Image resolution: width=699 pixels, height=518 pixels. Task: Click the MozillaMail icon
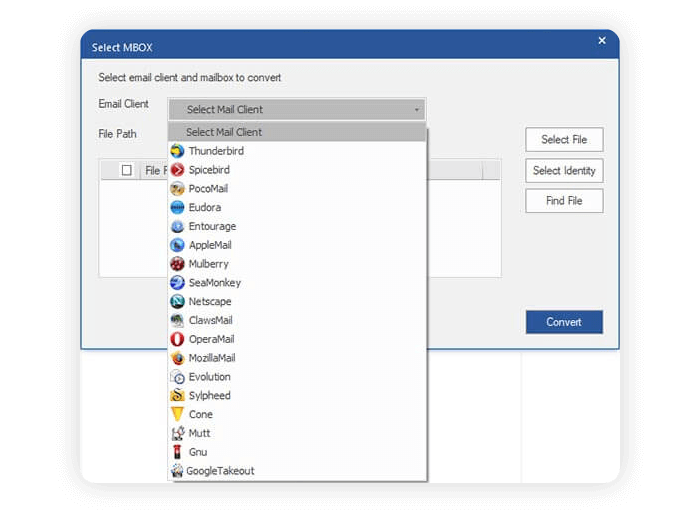(177, 358)
